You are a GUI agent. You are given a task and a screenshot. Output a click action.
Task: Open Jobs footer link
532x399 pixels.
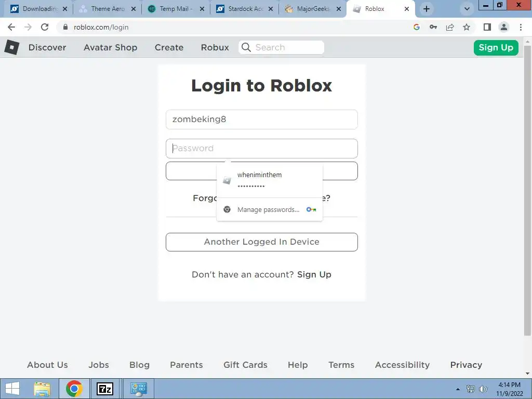click(x=99, y=365)
